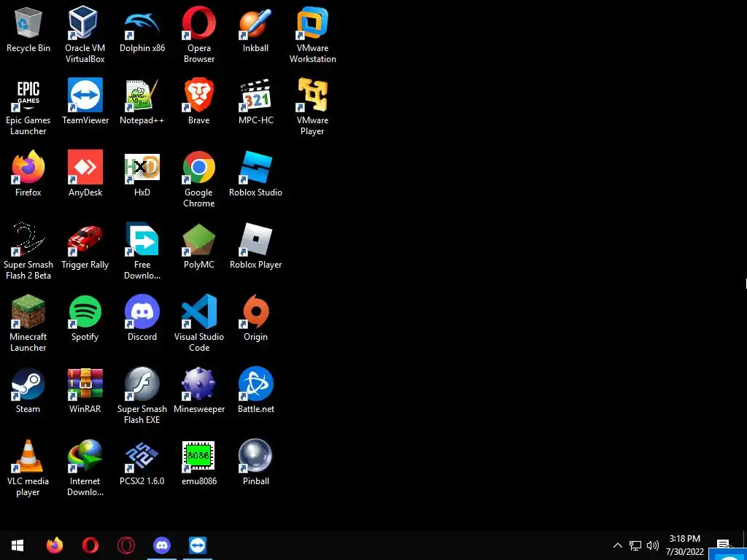Open network status tray icon

(635, 545)
